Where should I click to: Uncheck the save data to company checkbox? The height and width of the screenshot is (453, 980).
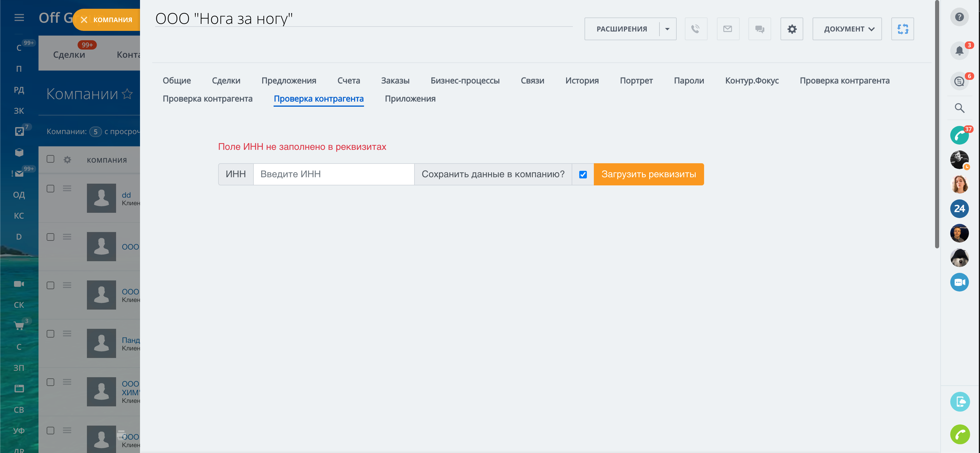coord(582,175)
